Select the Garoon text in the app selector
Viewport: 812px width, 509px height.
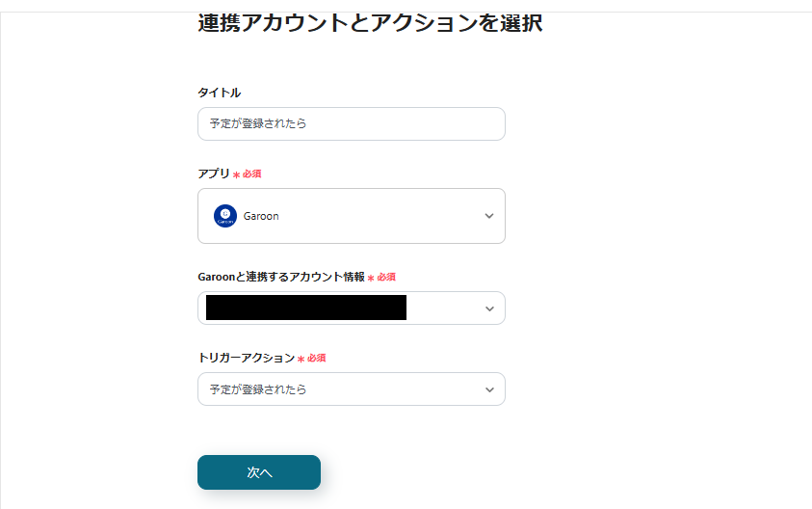tap(261, 216)
